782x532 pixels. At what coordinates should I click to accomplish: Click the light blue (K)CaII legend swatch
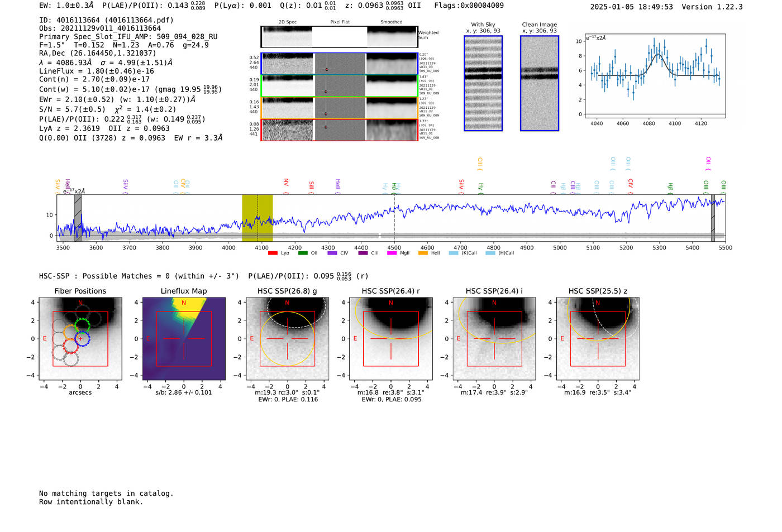454,253
